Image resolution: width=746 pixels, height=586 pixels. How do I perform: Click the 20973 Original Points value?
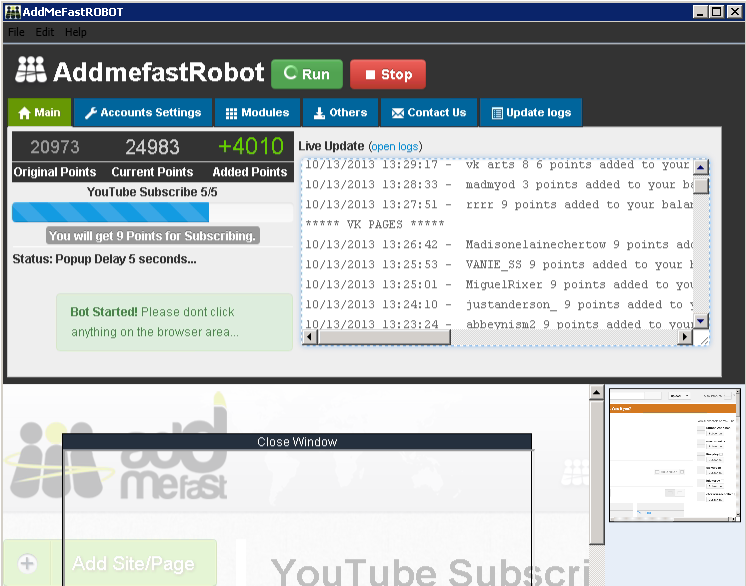coord(55,147)
